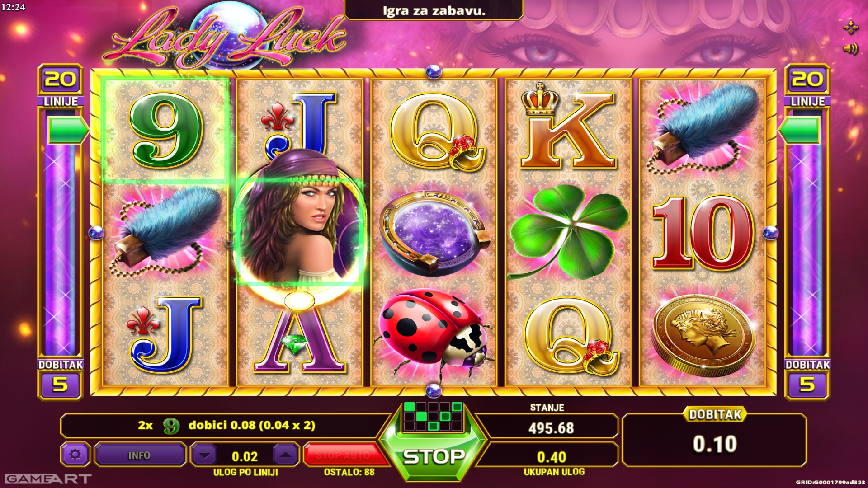868x488 pixels.
Task: Open the INFO paytable
Action: tap(139, 455)
